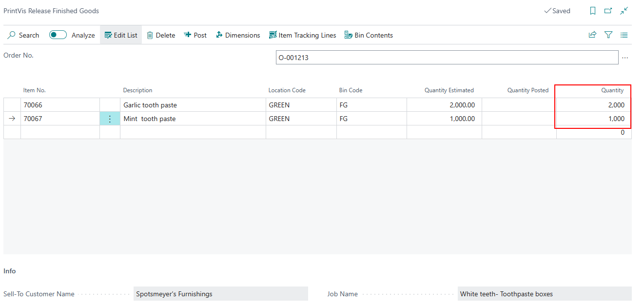Click FG bin code in Garlic row
644x307 pixels.
click(371, 105)
